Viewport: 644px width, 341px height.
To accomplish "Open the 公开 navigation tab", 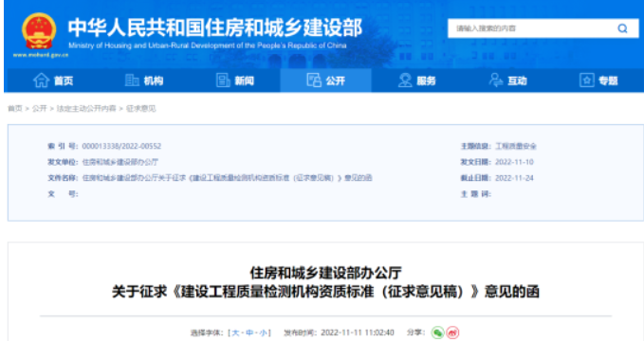I will pyautogui.click(x=325, y=81).
